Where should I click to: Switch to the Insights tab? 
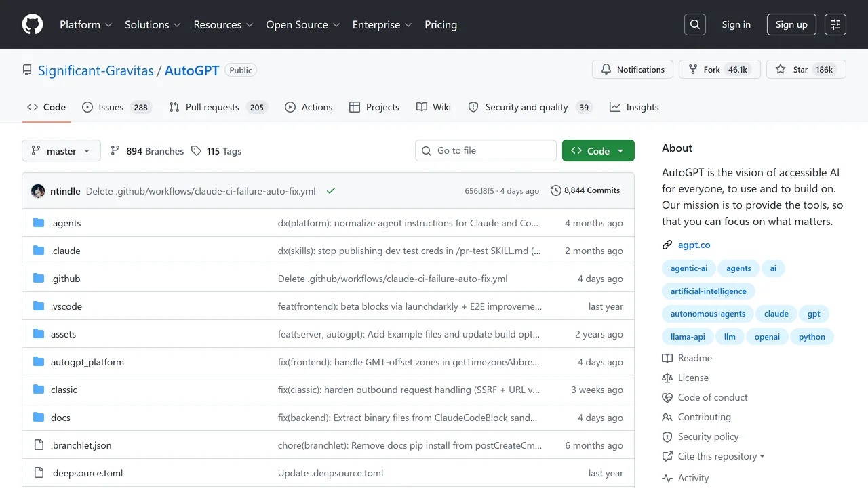pyautogui.click(x=634, y=107)
